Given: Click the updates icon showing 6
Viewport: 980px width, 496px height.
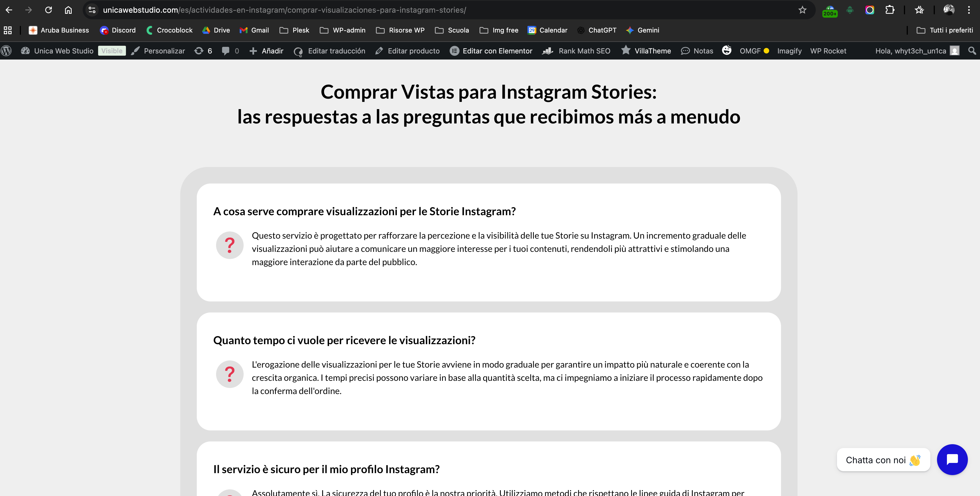Looking at the screenshot, I should (203, 51).
